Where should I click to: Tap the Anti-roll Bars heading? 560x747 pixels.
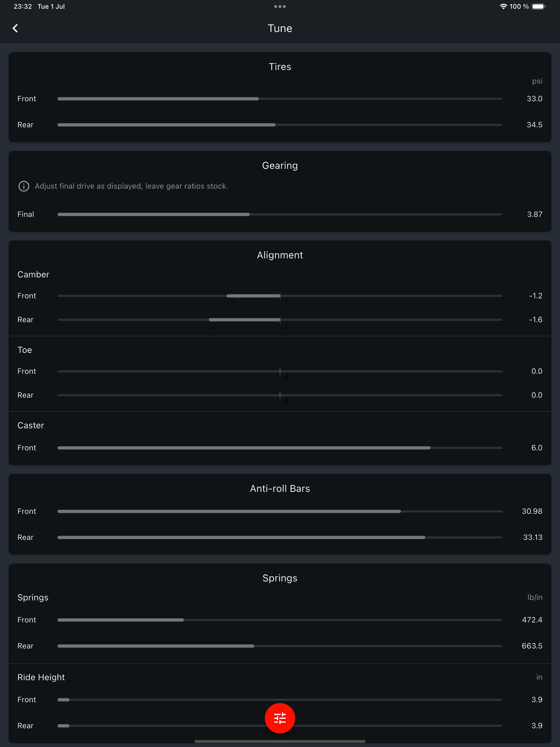(280, 489)
